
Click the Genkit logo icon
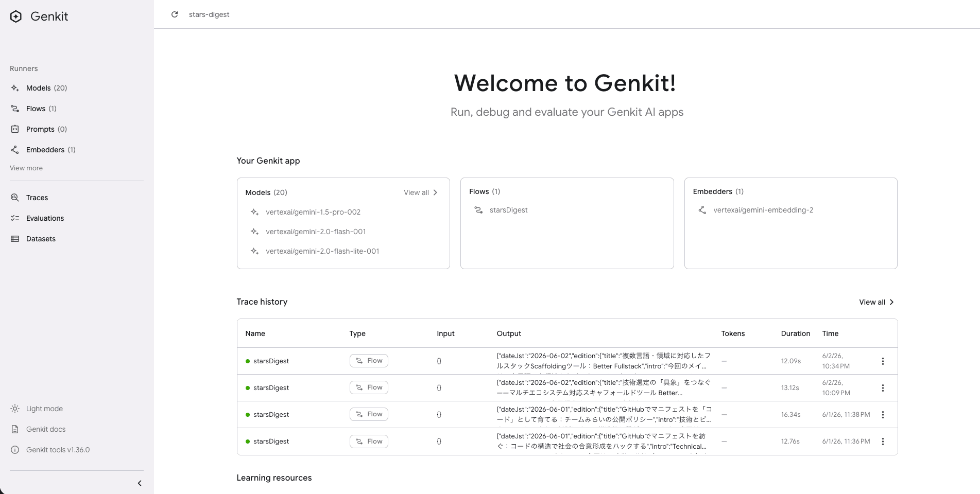16,16
